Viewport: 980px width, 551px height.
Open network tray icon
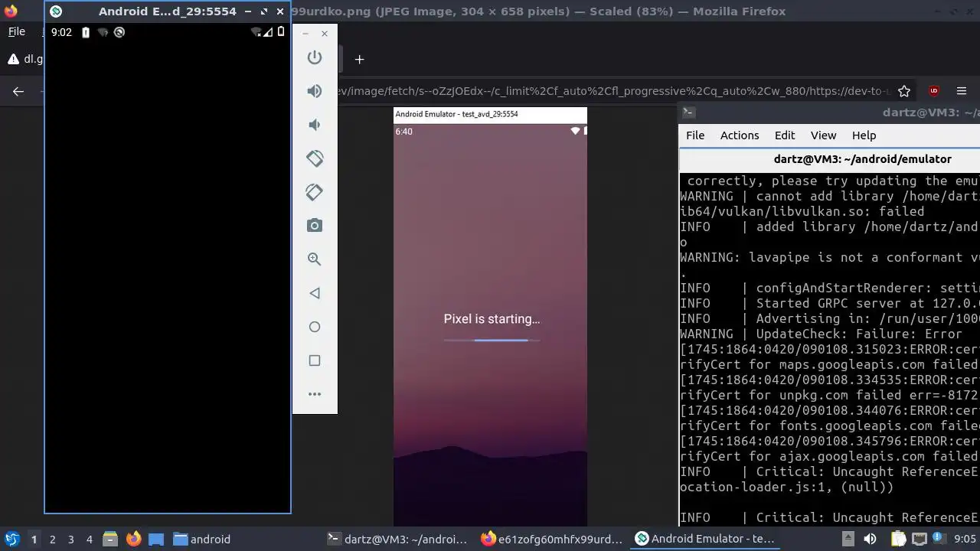tap(919, 539)
